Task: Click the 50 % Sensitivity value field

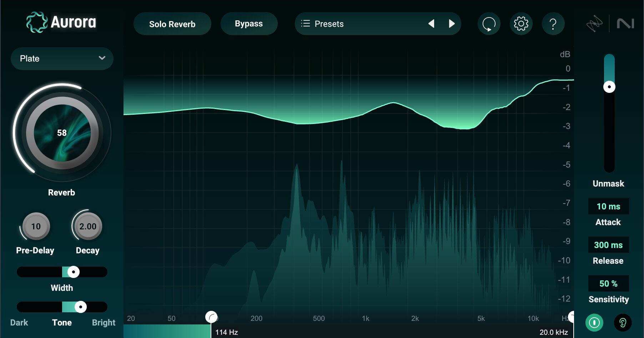Action: click(608, 283)
